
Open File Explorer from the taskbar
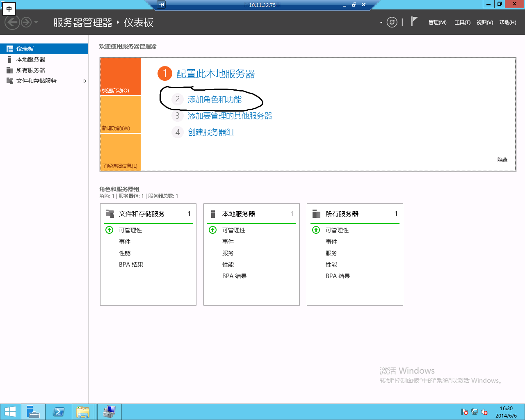[83, 412]
